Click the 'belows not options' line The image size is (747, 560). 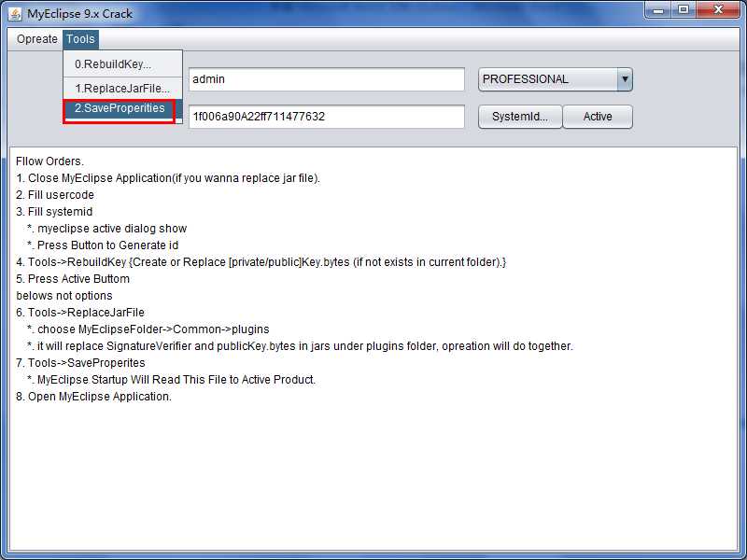63,296
